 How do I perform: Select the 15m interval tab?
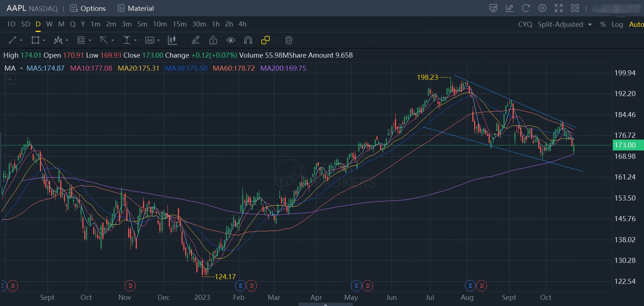[x=179, y=24]
